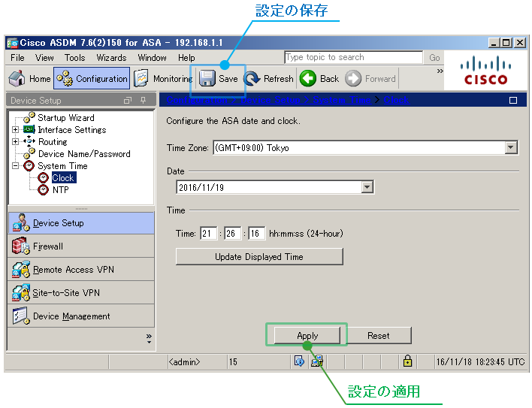
Task: Click the Clock breadcrumb link
Action: click(396, 100)
